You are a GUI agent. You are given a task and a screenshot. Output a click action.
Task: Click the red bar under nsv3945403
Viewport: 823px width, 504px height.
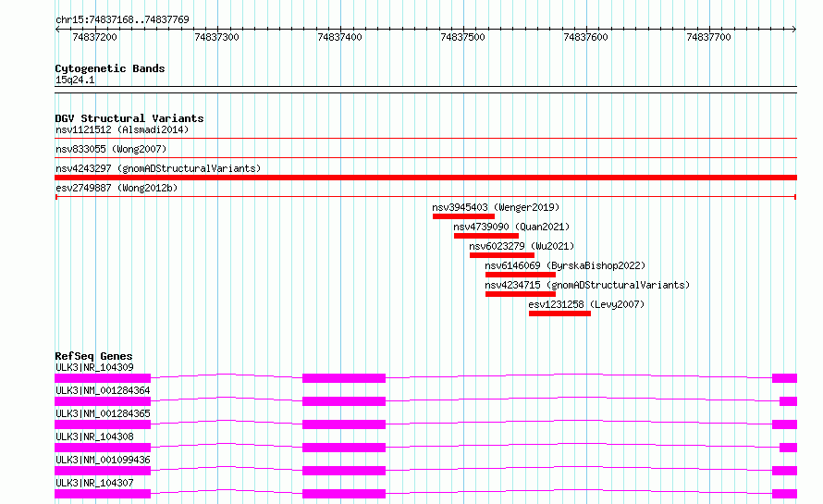click(463, 216)
